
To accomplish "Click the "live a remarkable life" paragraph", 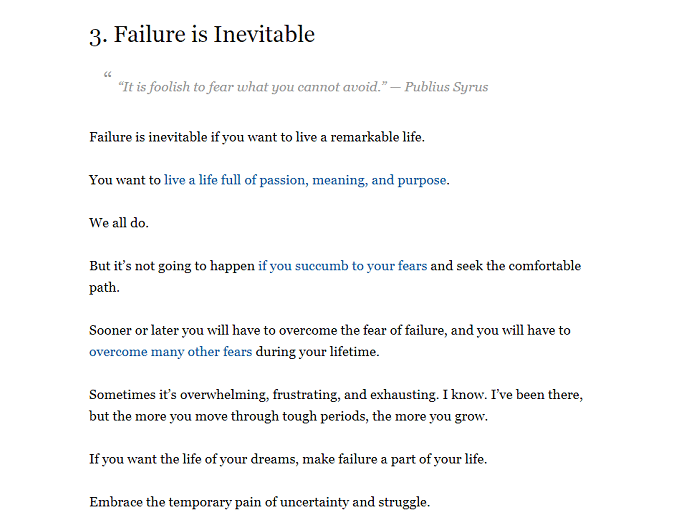I will tap(257, 137).
